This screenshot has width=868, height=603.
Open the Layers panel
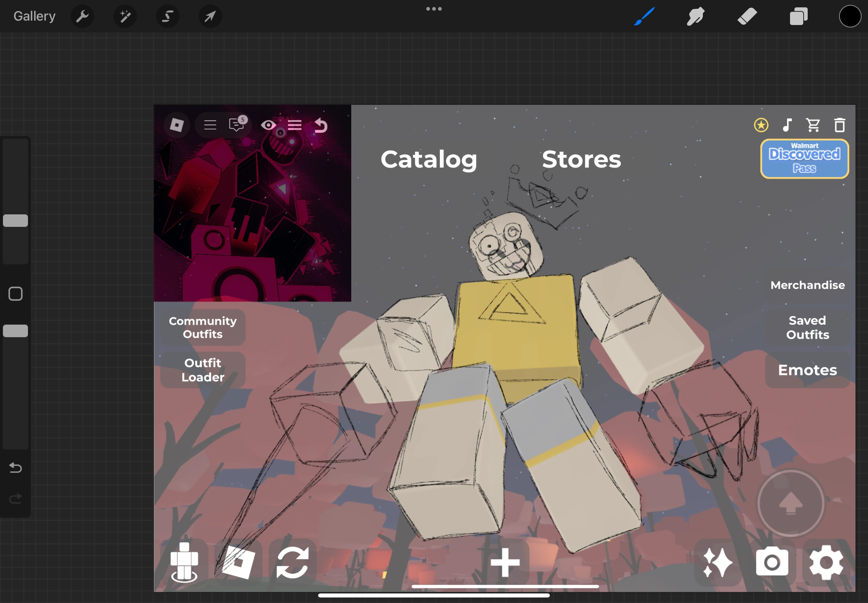tap(798, 16)
